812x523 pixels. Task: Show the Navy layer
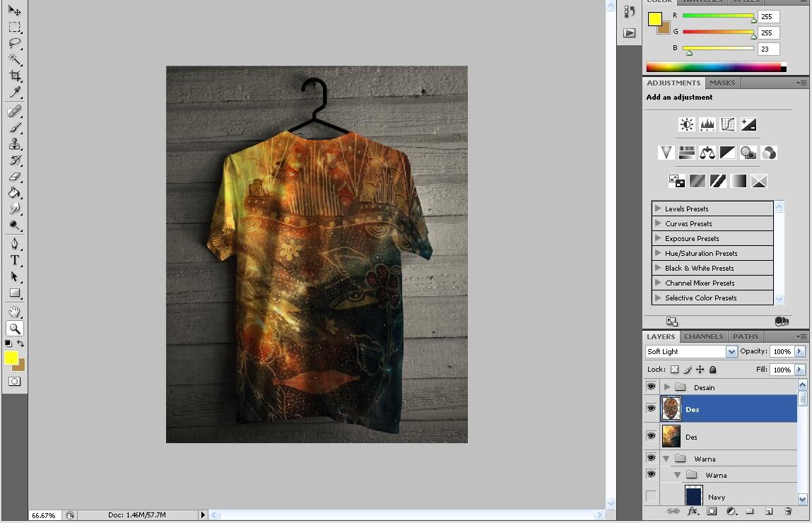(651, 496)
